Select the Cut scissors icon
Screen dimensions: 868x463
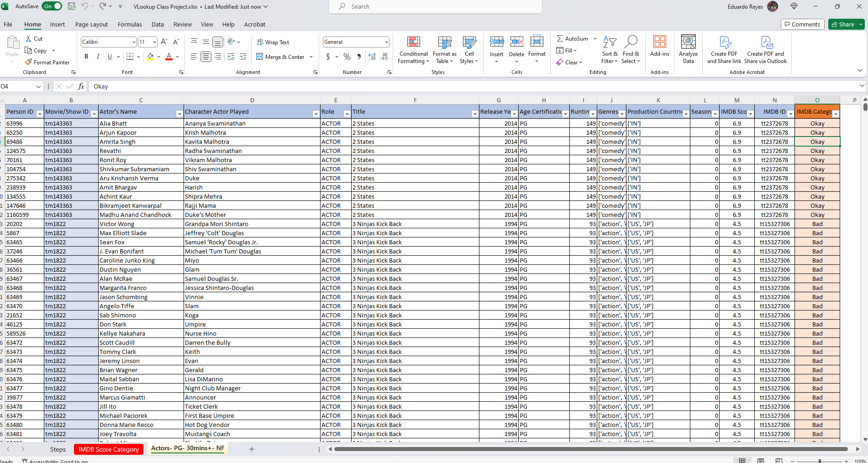(x=29, y=39)
